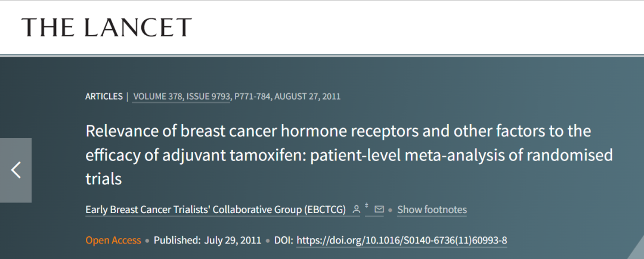Click the envelope email icon beside author
The image size is (644, 259).
379,209
